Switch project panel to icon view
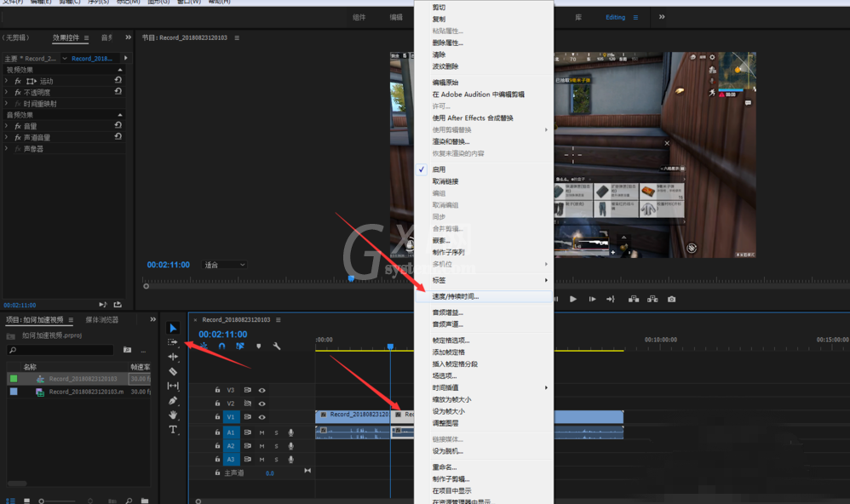The height and width of the screenshot is (504, 850). pos(26,501)
